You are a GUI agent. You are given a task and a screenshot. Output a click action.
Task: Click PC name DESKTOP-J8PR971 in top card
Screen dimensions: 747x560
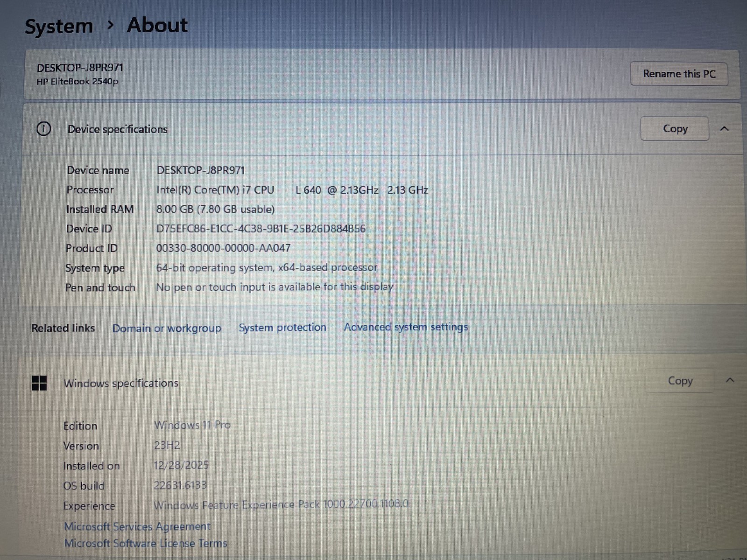click(x=80, y=68)
